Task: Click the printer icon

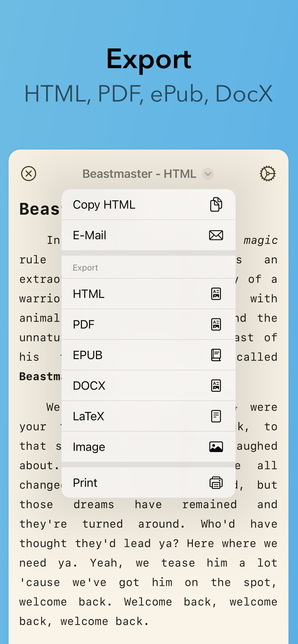Action: tap(216, 483)
